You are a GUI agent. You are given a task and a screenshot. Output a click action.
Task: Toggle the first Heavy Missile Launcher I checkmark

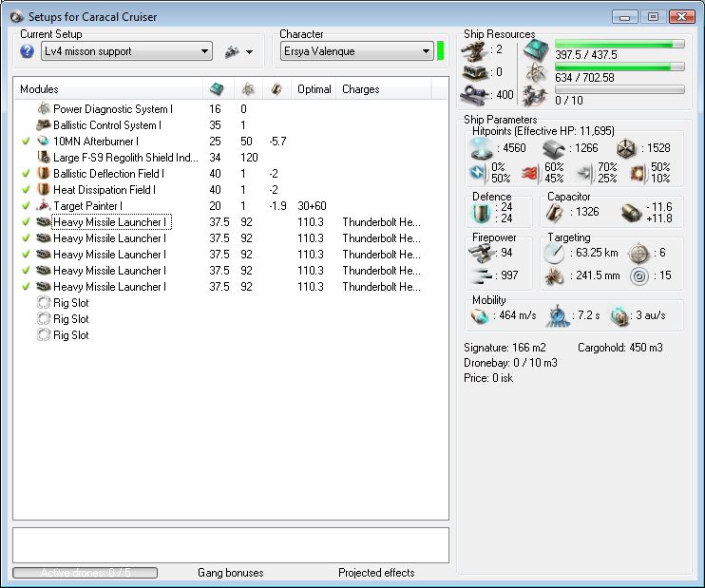(x=26, y=222)
